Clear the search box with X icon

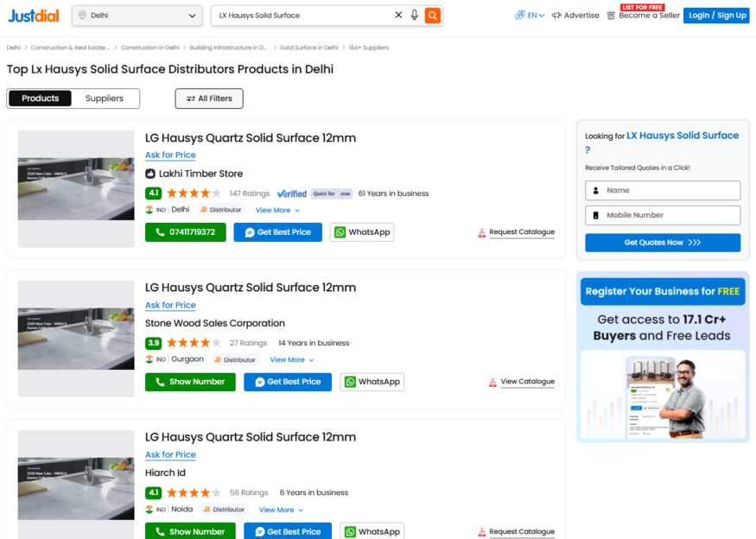point(398,15)
